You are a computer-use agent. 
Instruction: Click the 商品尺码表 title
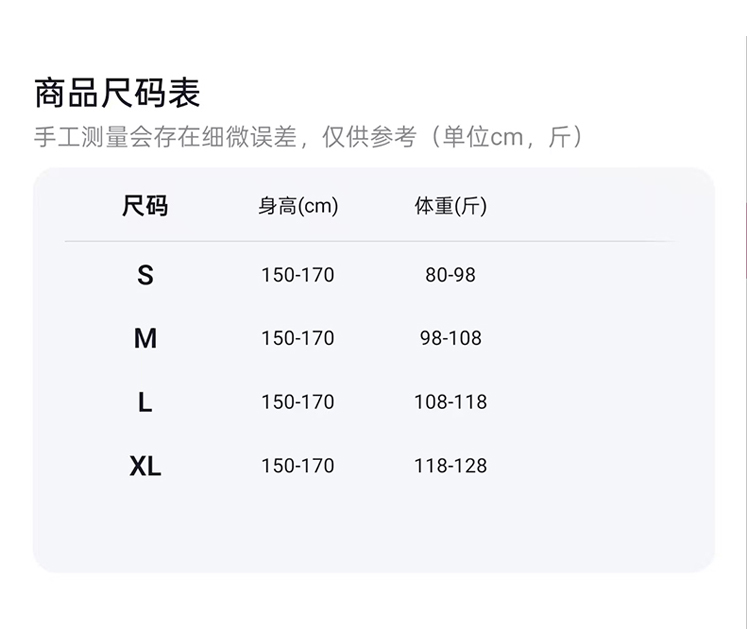click(117, 93)
